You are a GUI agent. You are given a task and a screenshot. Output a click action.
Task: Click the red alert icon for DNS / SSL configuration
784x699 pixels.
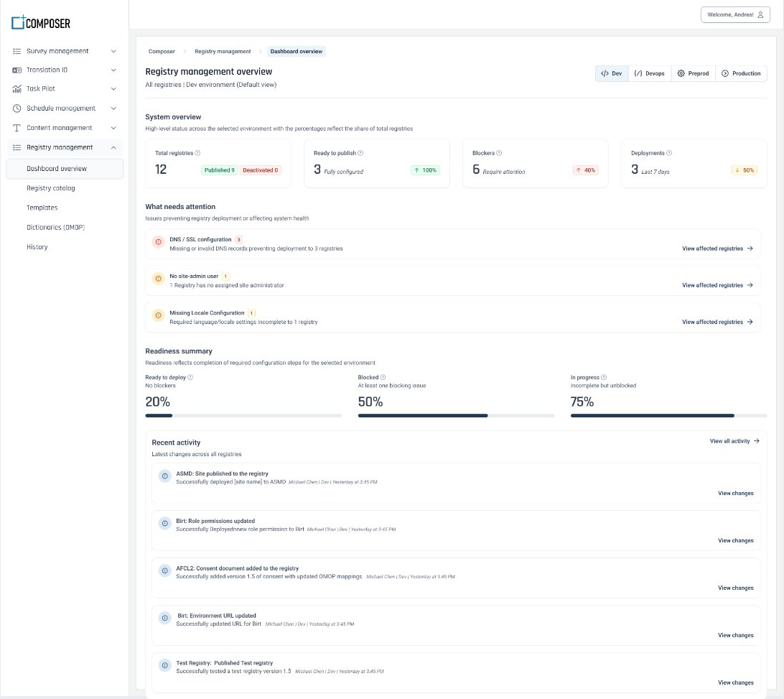coord(159,242)
